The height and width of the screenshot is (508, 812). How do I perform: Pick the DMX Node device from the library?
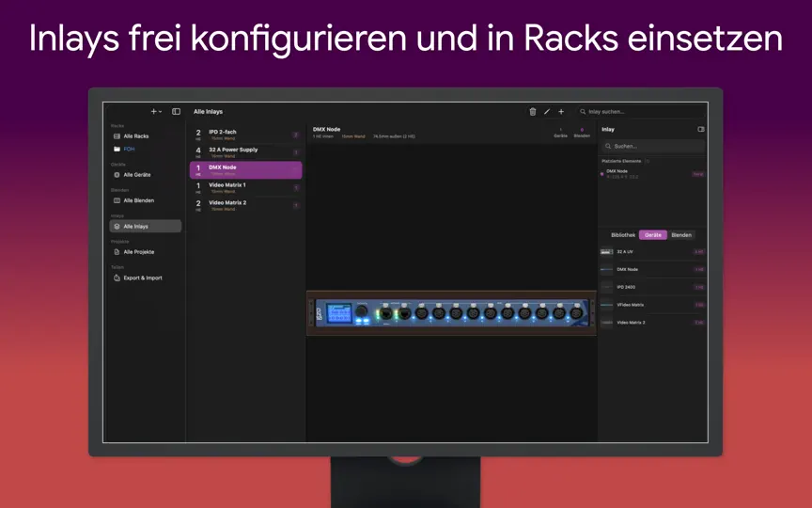pos(652,270)
